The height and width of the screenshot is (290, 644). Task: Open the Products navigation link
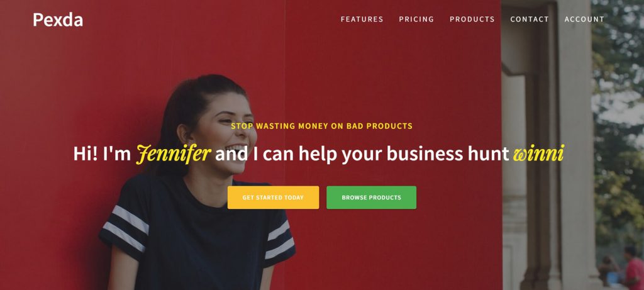click(472, 20)
